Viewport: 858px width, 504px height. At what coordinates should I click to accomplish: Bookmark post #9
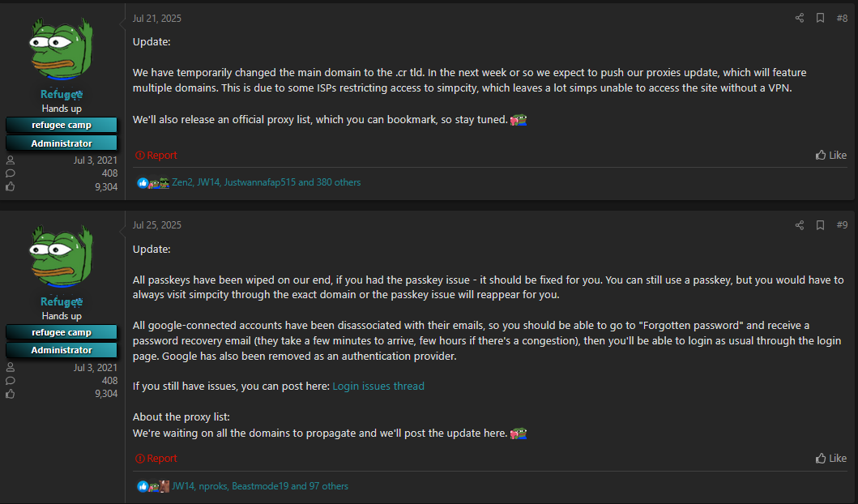pos(820,225)
